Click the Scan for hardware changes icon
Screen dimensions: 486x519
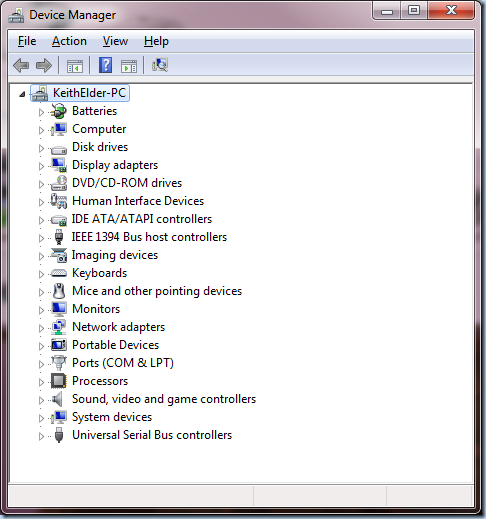click(160, 65)
